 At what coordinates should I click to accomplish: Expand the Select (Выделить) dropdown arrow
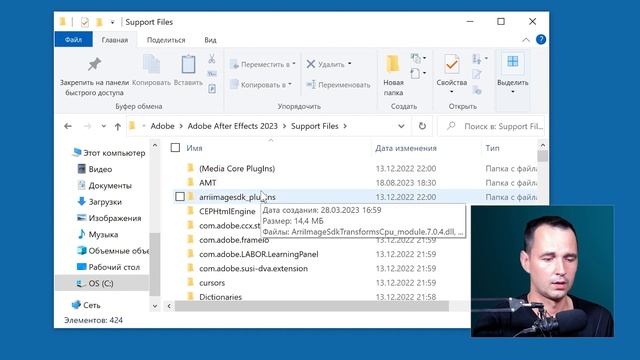click(513, 92)
